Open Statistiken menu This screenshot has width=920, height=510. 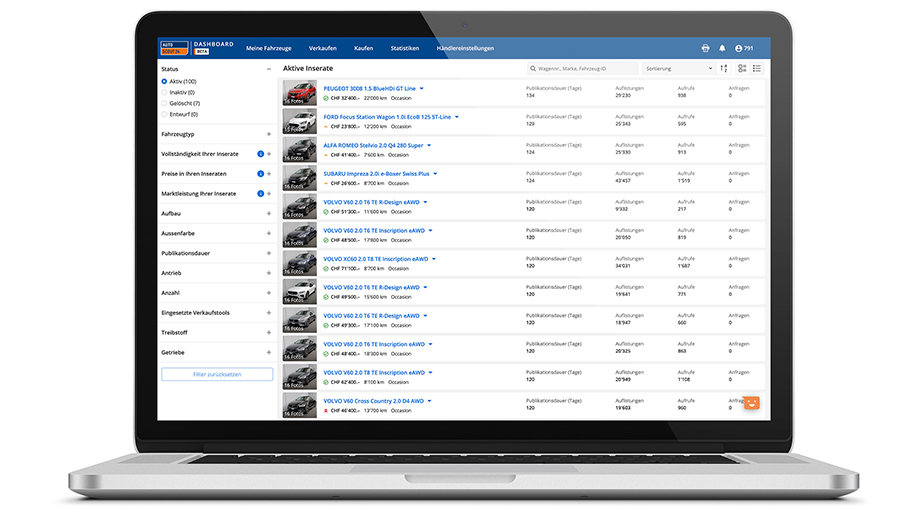(405, 48)
